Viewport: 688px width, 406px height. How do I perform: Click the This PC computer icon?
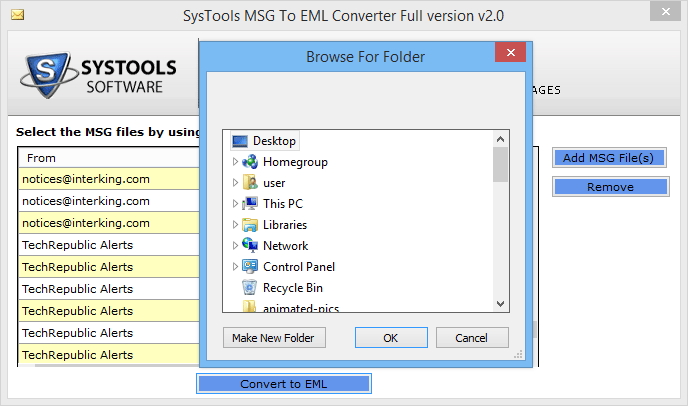tap(250, 204)
